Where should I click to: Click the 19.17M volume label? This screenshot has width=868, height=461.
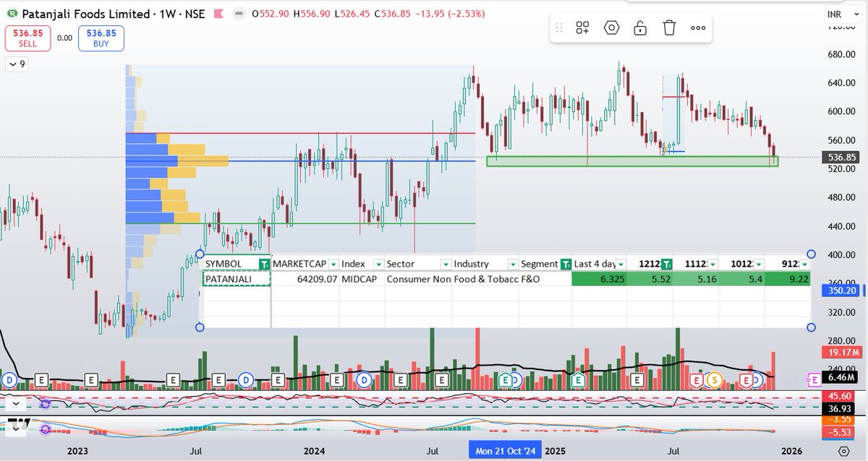point(841,353)
